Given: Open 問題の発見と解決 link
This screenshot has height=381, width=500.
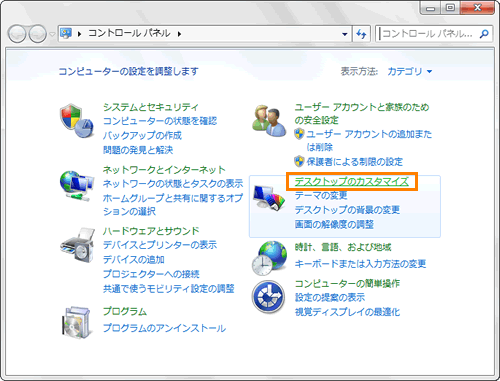Looking at the screenshot, I should [138, 150].
